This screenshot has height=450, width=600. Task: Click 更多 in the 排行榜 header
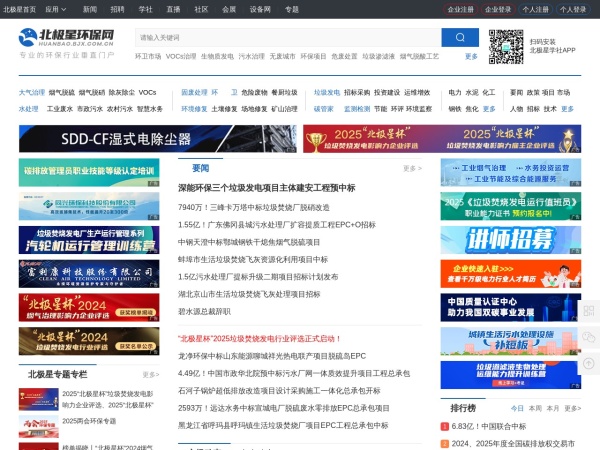pos(572,408)
